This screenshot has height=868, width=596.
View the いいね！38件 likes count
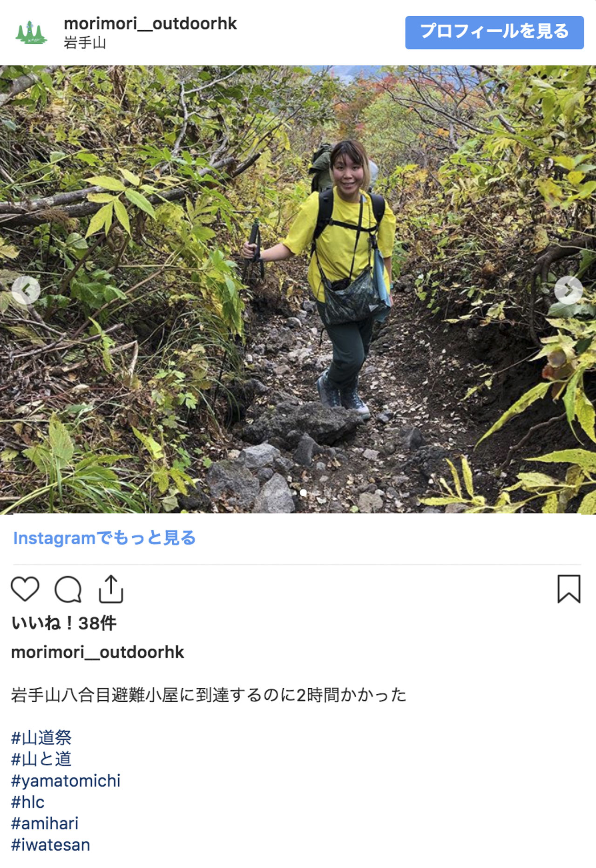tap(64, 623)
